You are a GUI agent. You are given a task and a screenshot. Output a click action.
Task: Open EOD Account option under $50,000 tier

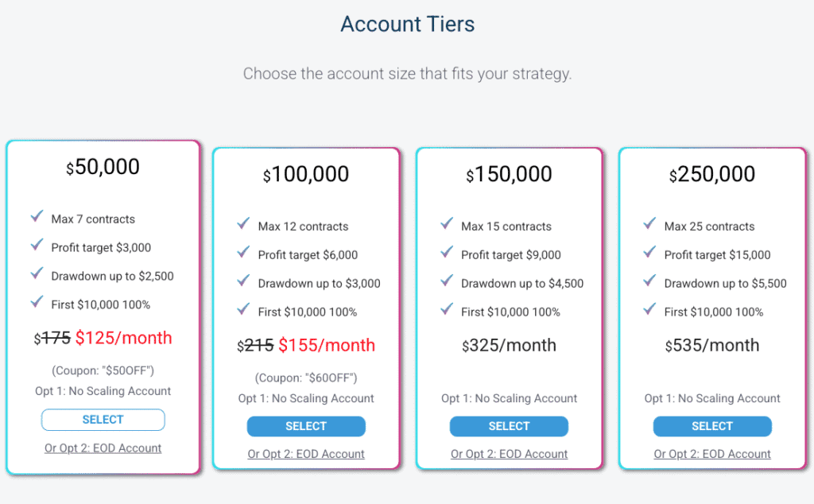point(103,448)
